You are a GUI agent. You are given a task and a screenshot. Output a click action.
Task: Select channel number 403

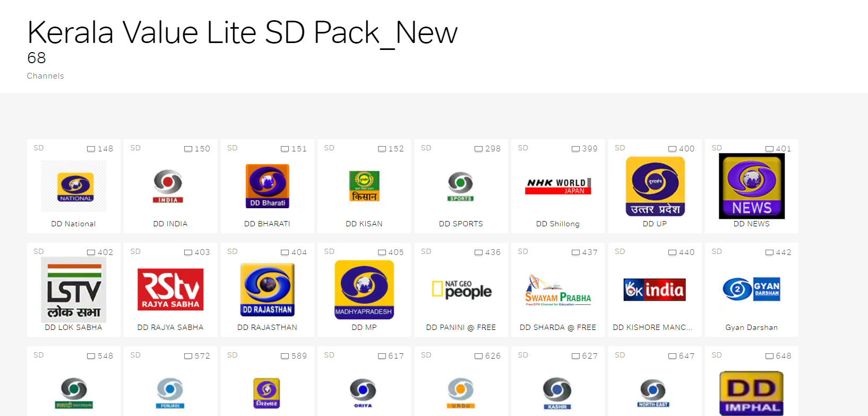click(202, 252)
